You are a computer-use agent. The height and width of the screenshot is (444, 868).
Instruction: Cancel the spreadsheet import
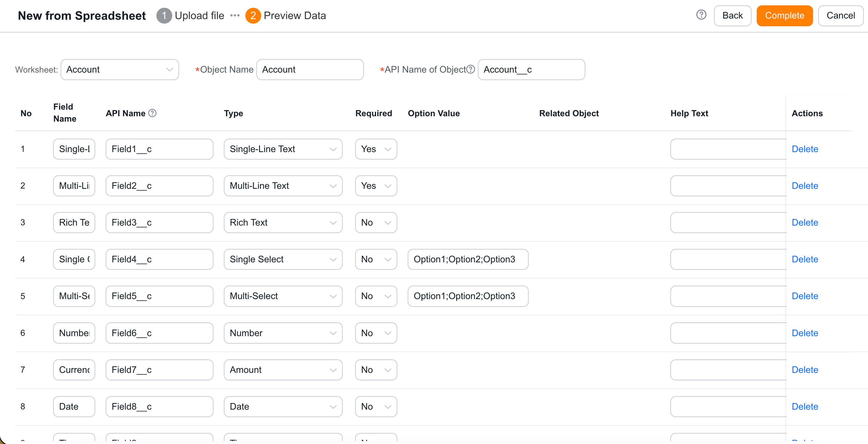coord(840,16)
